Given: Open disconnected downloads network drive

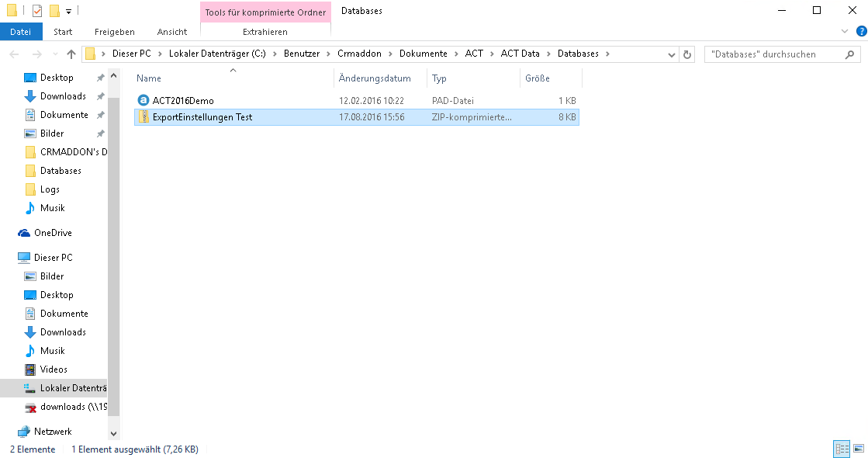Looking at the screenshot, I should (65, 407).
